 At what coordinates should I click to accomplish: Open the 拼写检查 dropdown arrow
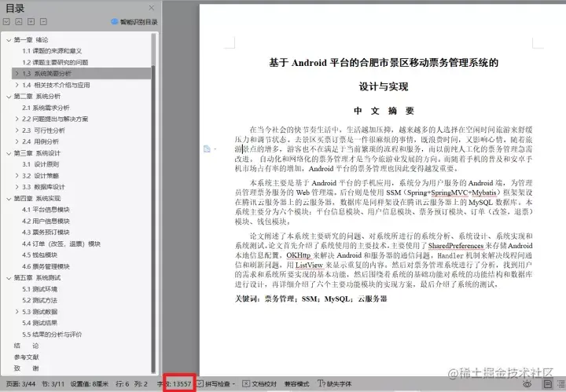pos(234,384)
